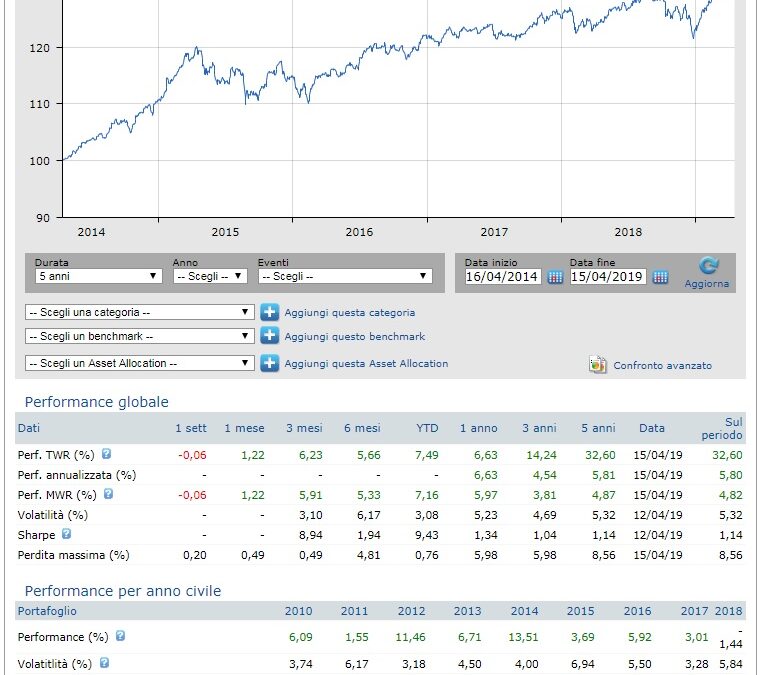Image resolution: width=761 pixels, height=675 pixels.
Task: Expand the Anno dropdown
Action: [x=209, y=277]
